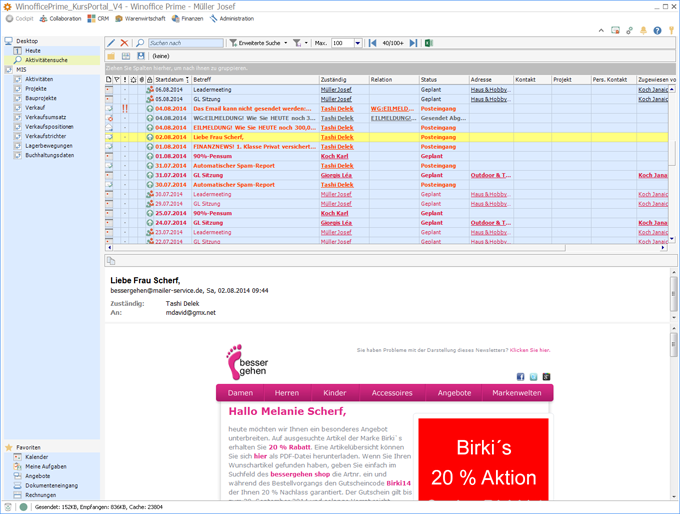Open the Finanzen menu
The width and height of the screenshot is (680, 514).
point(187,19)
